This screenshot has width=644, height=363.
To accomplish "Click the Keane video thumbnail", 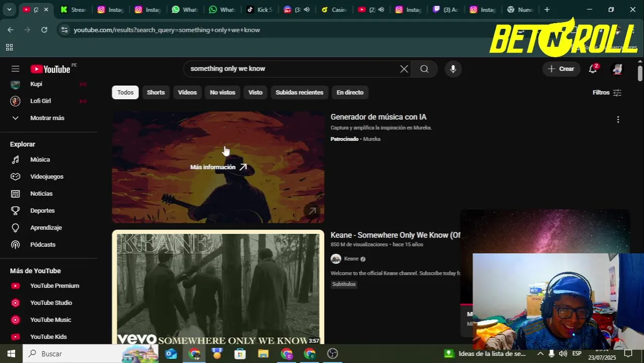I will tap(218, 287).
